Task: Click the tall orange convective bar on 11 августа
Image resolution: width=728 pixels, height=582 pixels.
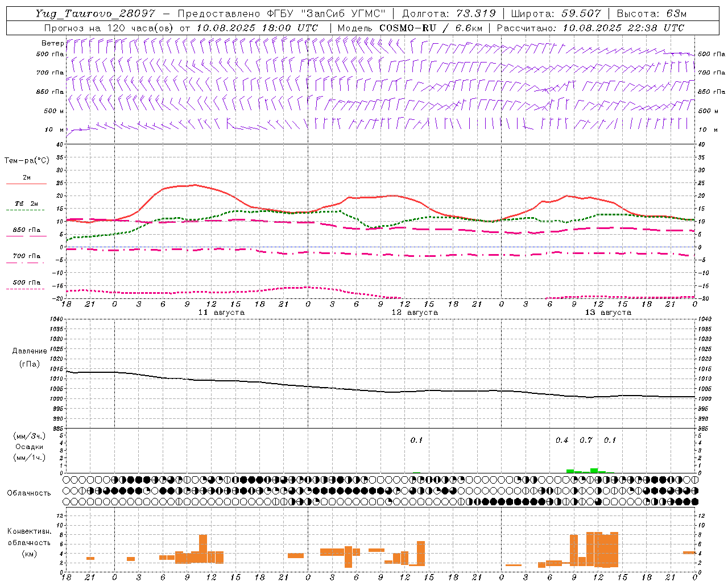Action: [203, 549]
